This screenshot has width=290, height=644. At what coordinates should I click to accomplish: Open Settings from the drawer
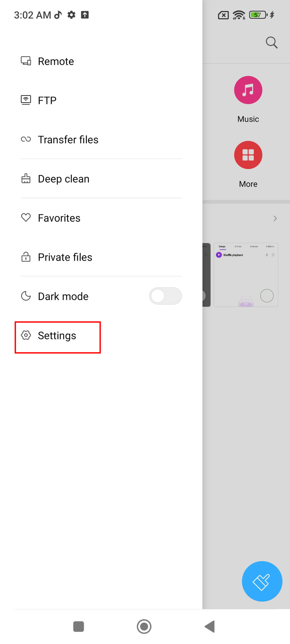(x=57, y=336)
